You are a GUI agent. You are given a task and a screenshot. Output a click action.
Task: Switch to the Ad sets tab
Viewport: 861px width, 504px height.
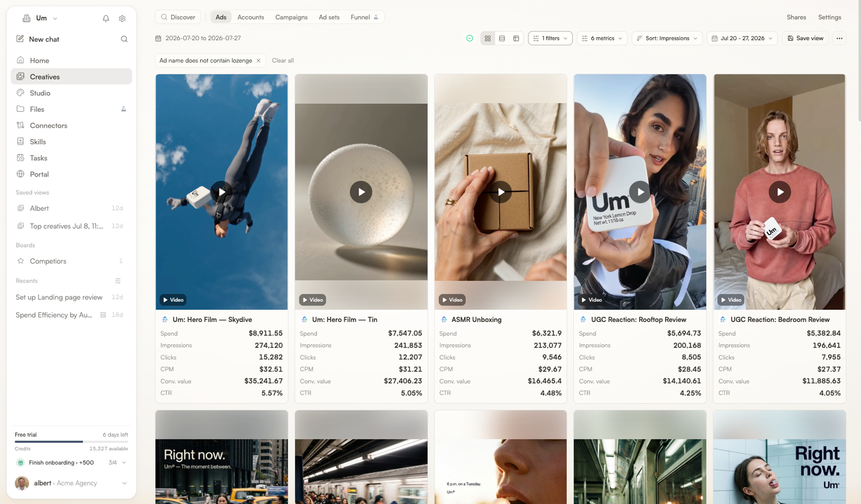[329, 17]
